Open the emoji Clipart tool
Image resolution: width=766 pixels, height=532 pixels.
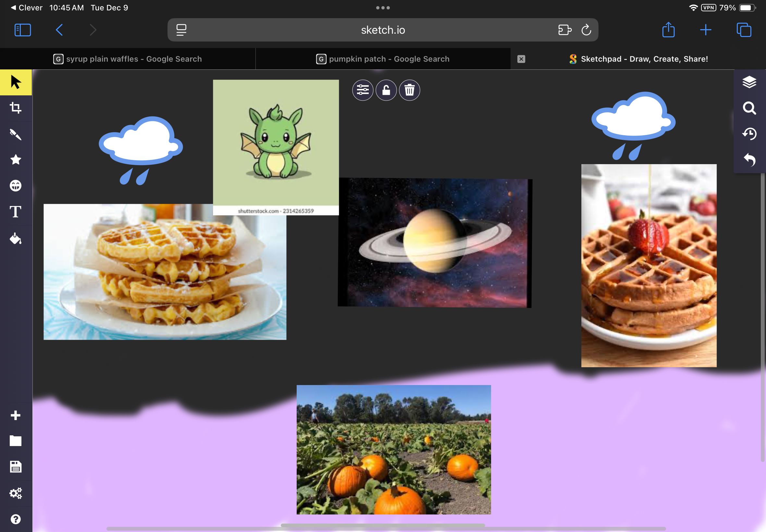(x=16, y=186)
